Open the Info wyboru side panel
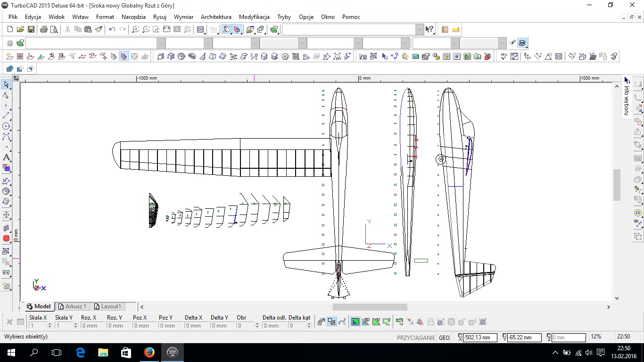The image size is (644, 362). click(x=627, y=97)
